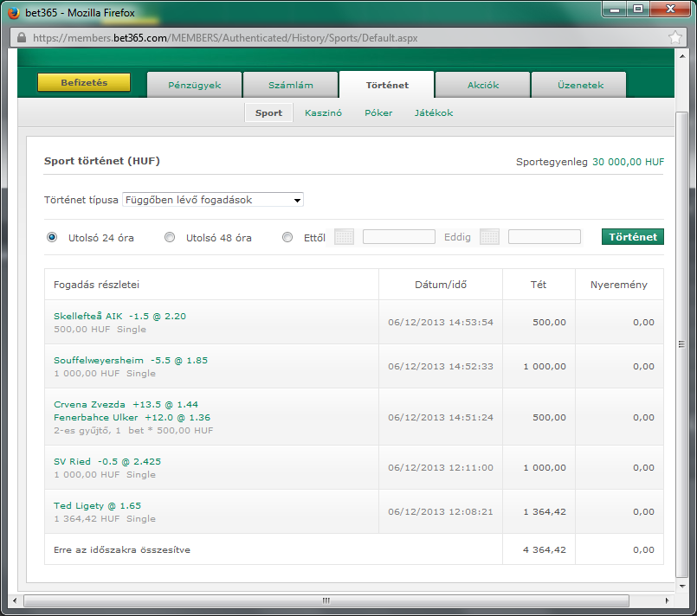697x616 pixels.
Task: Click the total stake 4 364,42
Action: coord(545,550)
